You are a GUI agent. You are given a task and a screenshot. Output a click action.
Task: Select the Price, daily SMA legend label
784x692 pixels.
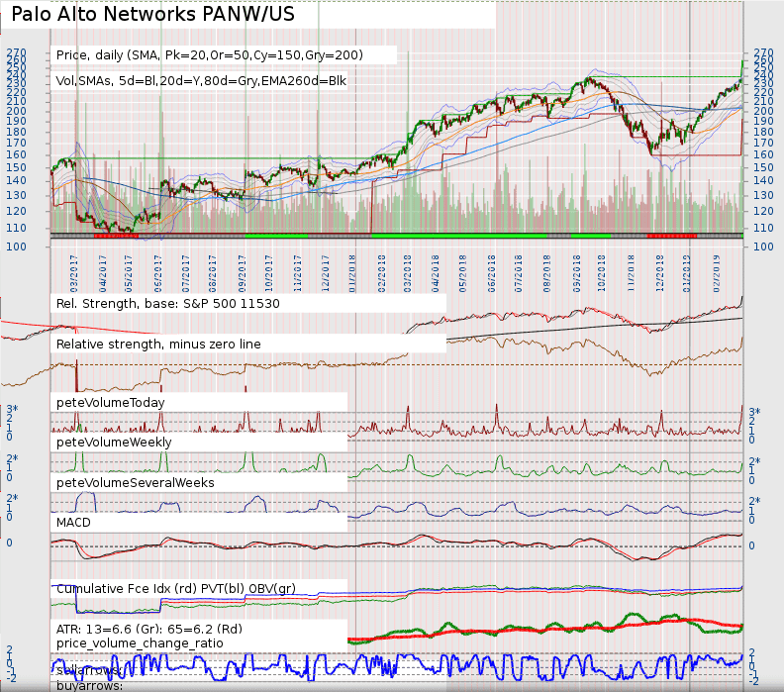[x=210, y=55]
